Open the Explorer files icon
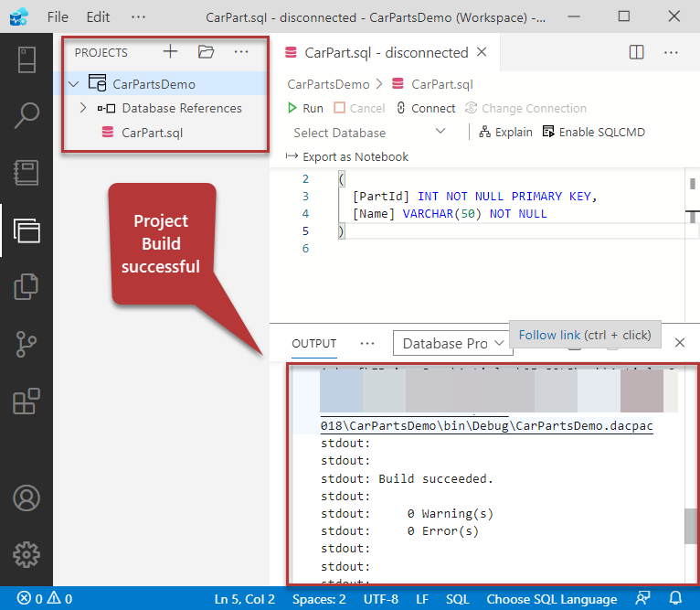Viewport: 700px width, 610px height. [27, 286]
